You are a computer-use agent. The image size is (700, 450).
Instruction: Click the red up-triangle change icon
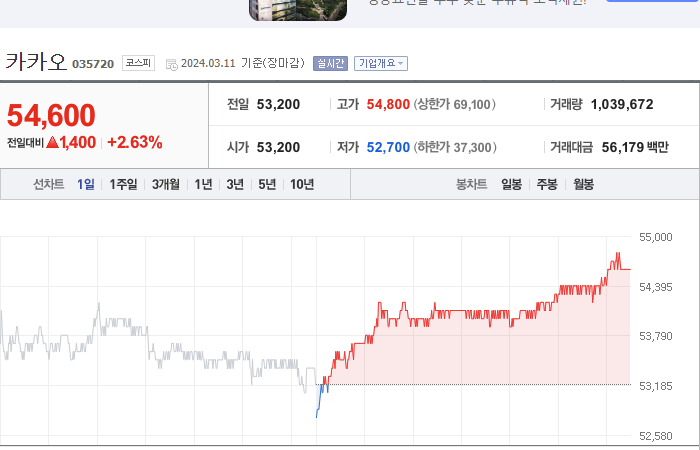click(52, 142)
